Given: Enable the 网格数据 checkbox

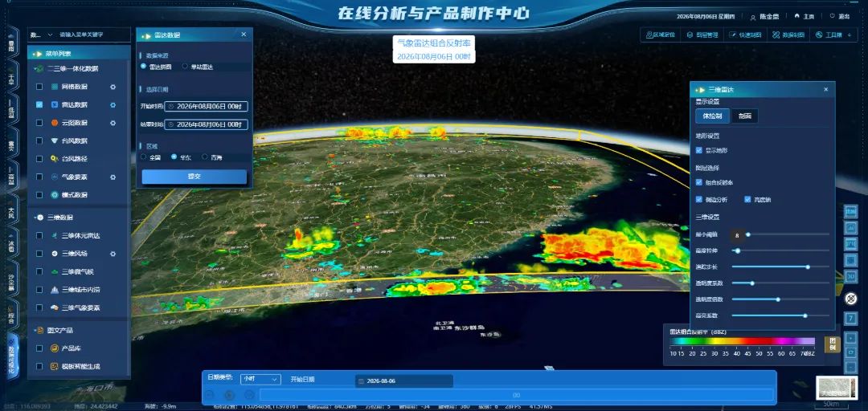Looking at the screenshot, I should pos(39,87).
